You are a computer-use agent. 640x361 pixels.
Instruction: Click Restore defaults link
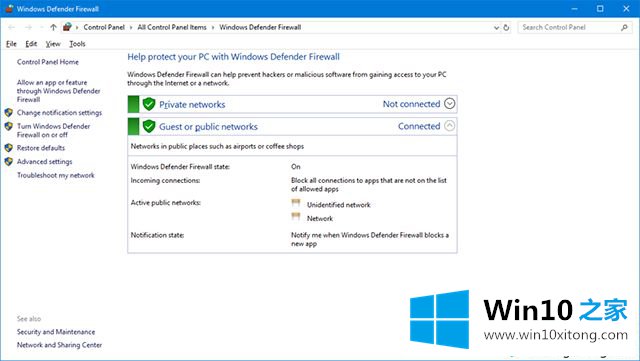pyautogui.click(x=41, y=148)
